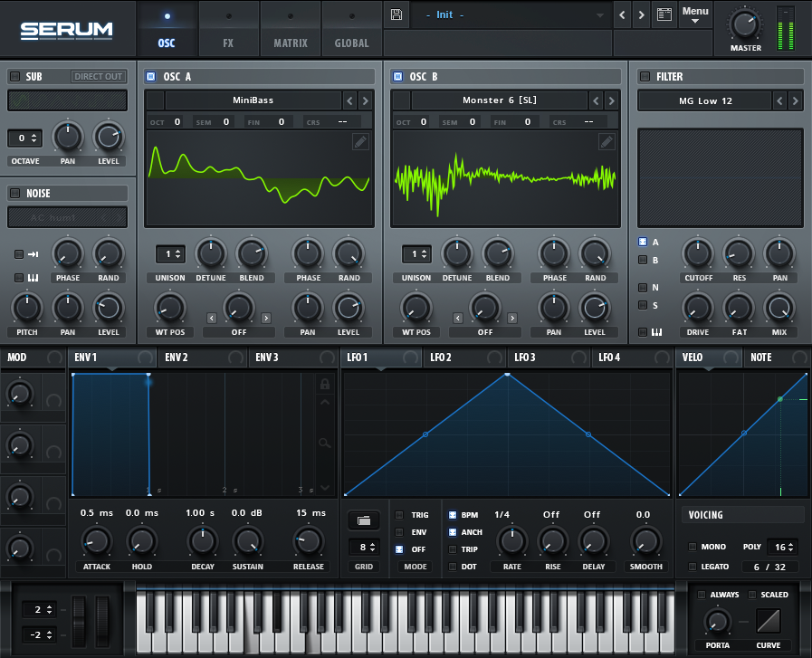Image resolution: width=812 pixels, height=658 pixels.
Task: Click the next warp mode arrow in OSC B
Action: [x=511, y=318]
